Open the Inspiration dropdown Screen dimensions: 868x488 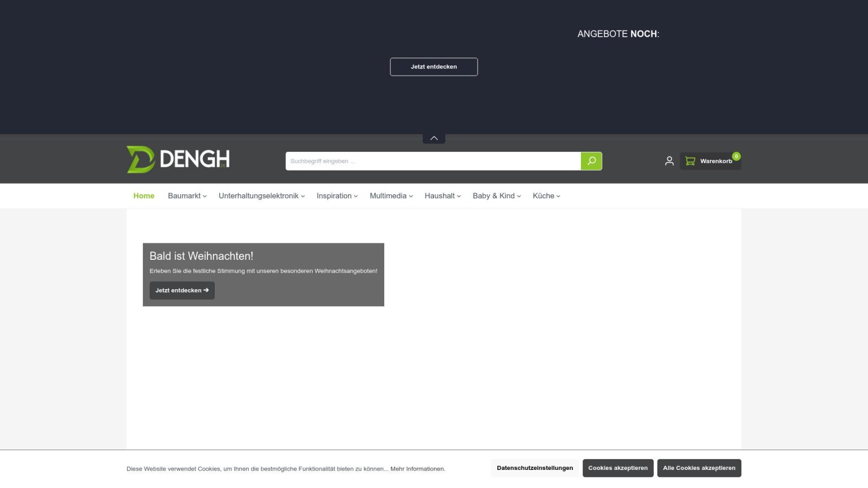[337, 196]
